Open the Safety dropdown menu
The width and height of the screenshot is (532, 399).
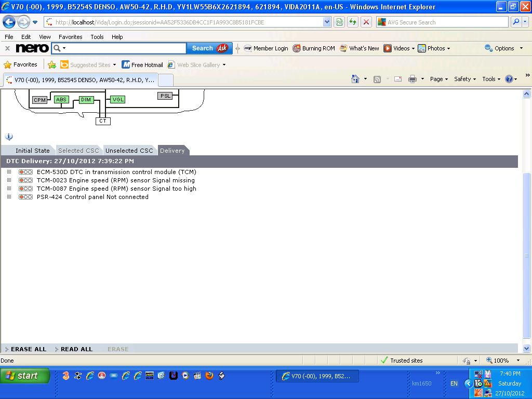464,79
